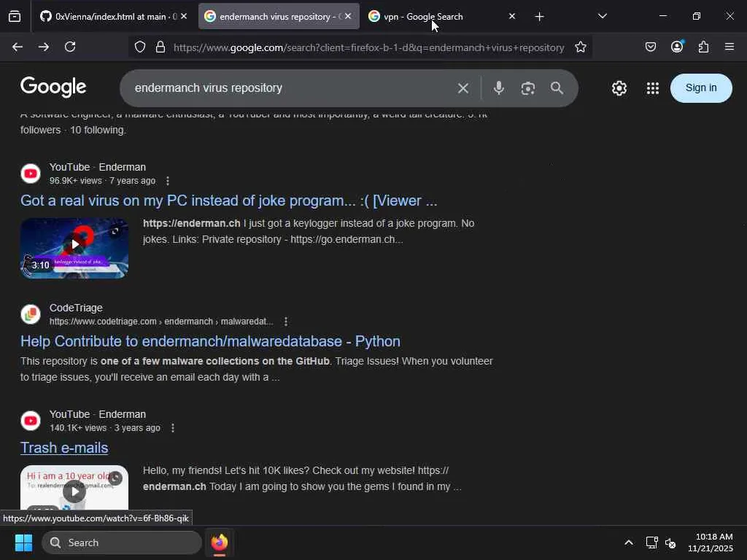This screenshot has height=560, width=747.
Task: Close the endermanch virus repository tab
Action: tap(348, 16)
